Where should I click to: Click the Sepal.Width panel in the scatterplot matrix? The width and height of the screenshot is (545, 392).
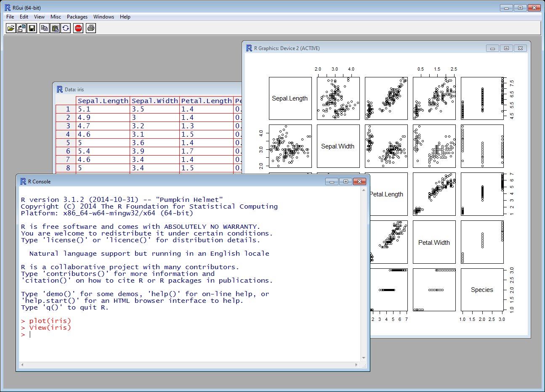tap(338, 146)
